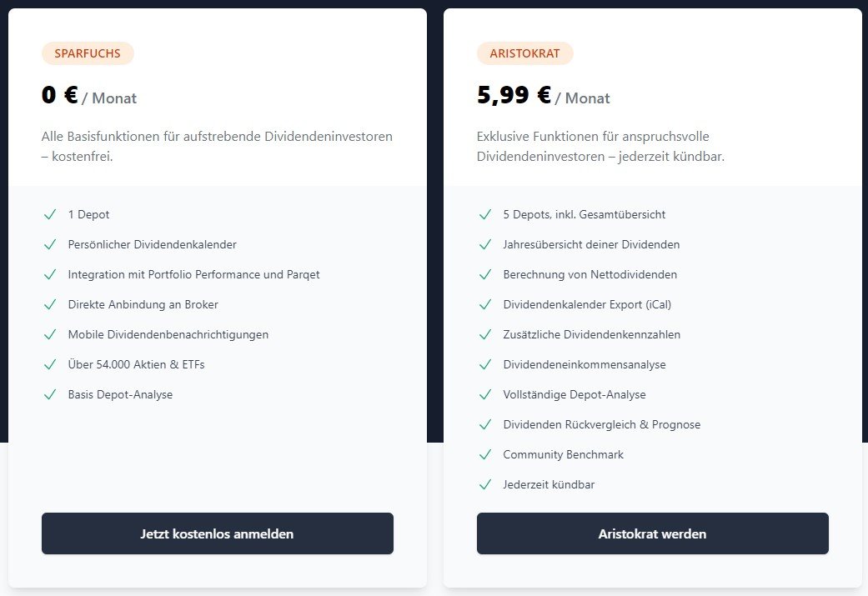The height and width of the screenshot is (596, 868).
Task: Click the 'Jetzt kostenlos anmelden' button
Action: [218, 533]
